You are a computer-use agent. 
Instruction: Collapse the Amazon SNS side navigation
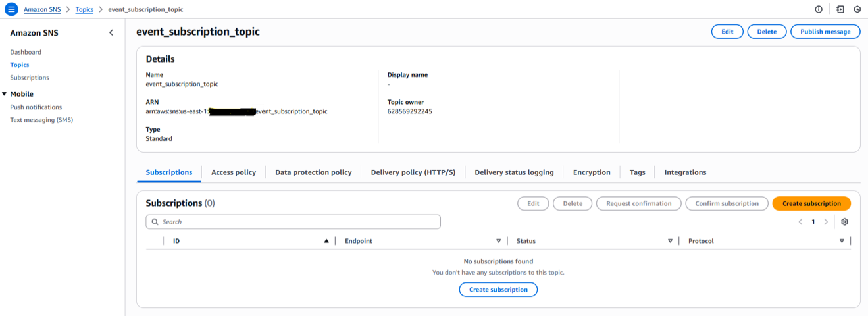pyautogui.click(x=111, y=33)
